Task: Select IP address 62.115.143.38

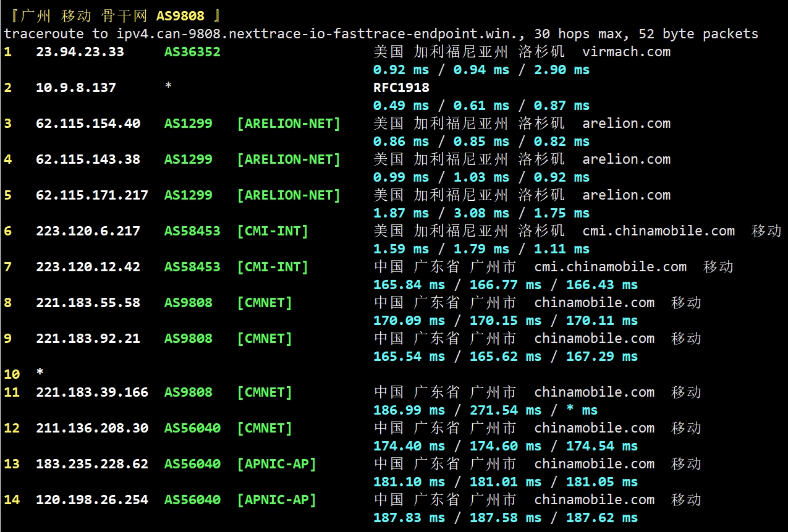Action: tap(88, 159)
